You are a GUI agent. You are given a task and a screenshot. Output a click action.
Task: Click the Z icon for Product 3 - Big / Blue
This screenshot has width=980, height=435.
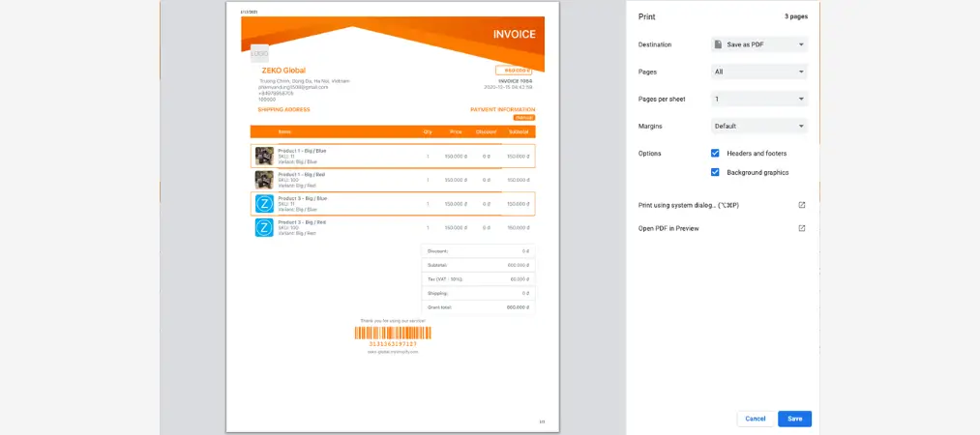coord(264,203)
